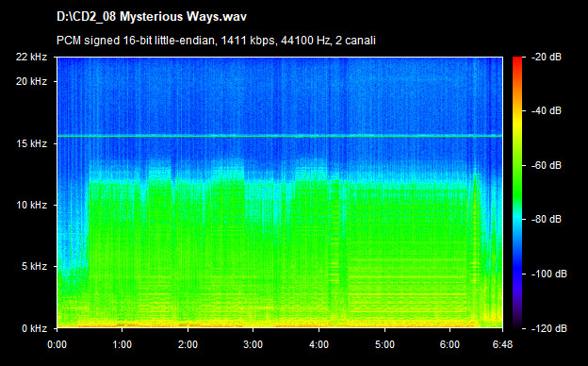The image size is (588, 366).
Task: Click the 15 kHz frequency axis label
Action: [x=31, y=143]
